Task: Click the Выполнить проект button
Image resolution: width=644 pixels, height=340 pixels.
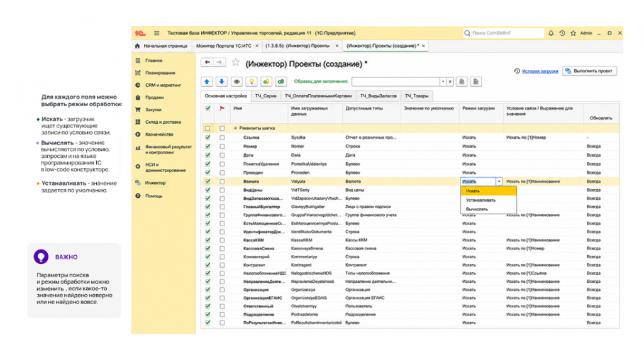Action: click(590, 71)
